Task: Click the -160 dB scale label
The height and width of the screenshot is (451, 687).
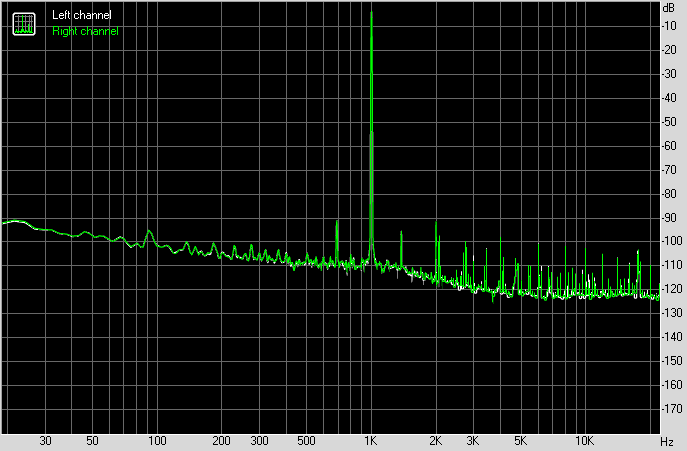Action: tap(672, 385)
